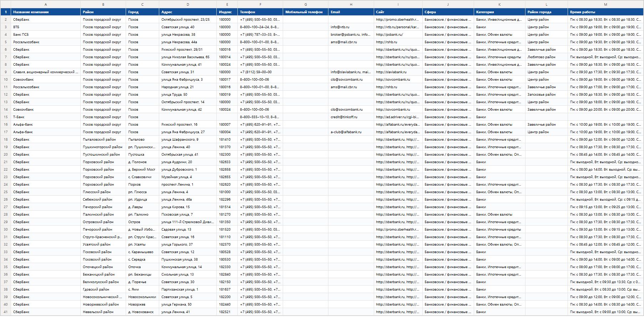644x322 pixels.
Task: Select the 'улица Труда, 50' address cell
Action: tap(188, 95)
